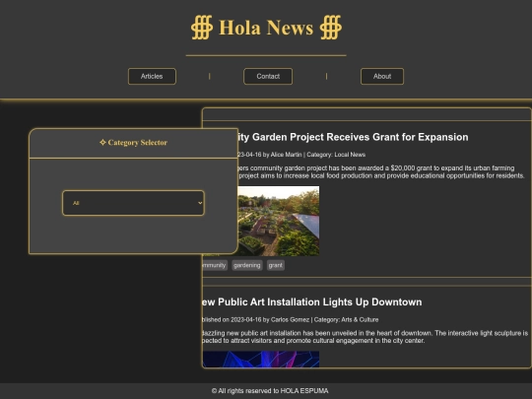Screen dimensions: 532x399
Task: Select the gardening tag
Action: 247,265
